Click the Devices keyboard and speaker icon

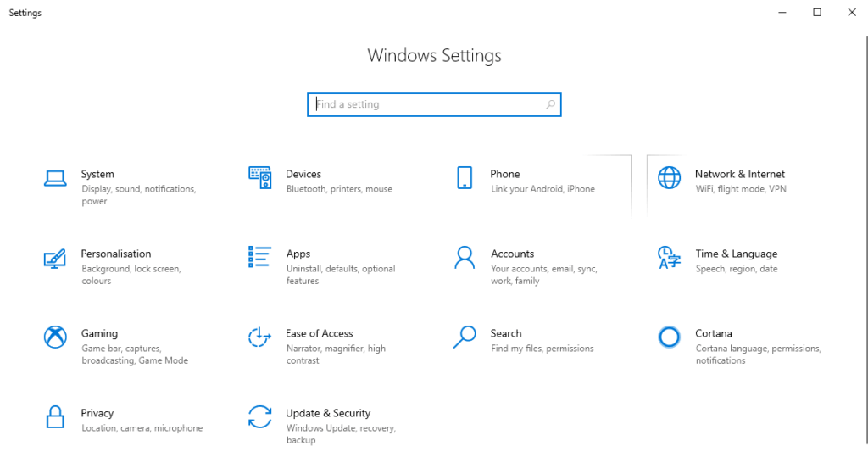[259, 178]
